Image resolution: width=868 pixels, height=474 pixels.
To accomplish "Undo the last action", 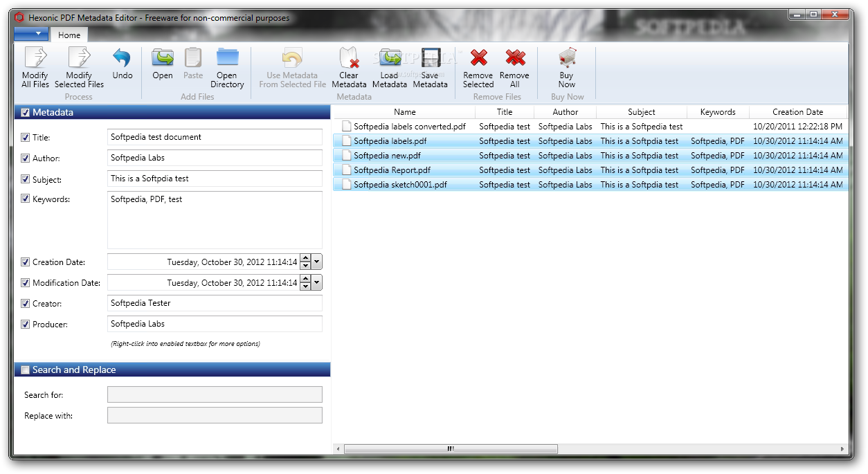I will (x=122, y=58).
